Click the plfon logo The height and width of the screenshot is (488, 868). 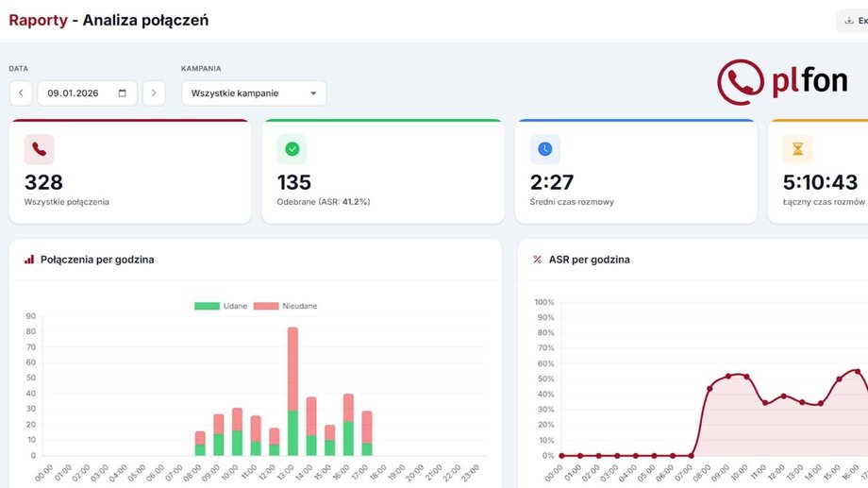(x=782, y=82)
